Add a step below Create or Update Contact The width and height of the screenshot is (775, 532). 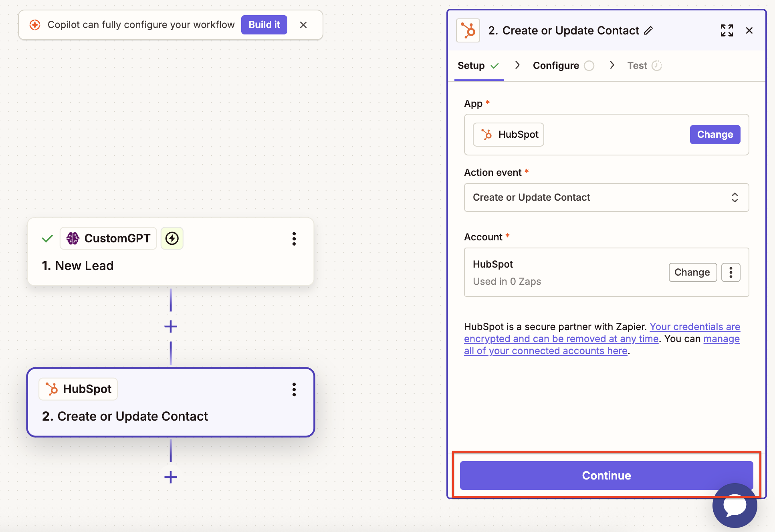pyautogui.click(x=171, y=477)
